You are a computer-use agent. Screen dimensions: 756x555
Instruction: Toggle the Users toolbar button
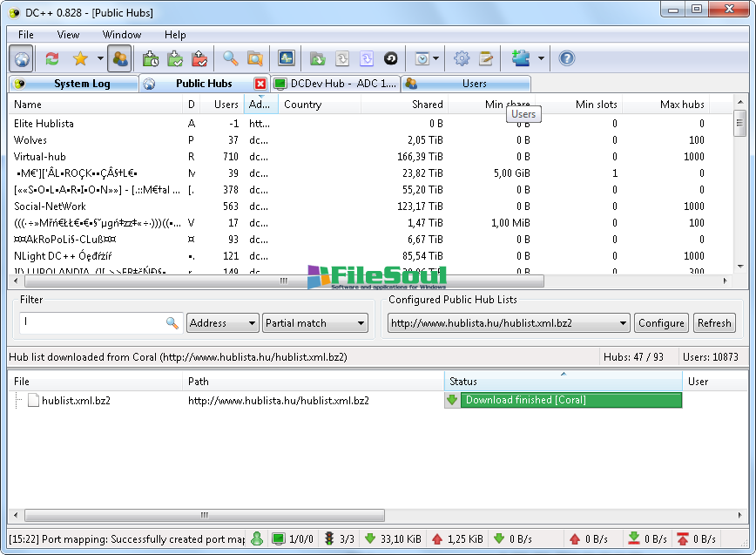(x=119, y=59)
